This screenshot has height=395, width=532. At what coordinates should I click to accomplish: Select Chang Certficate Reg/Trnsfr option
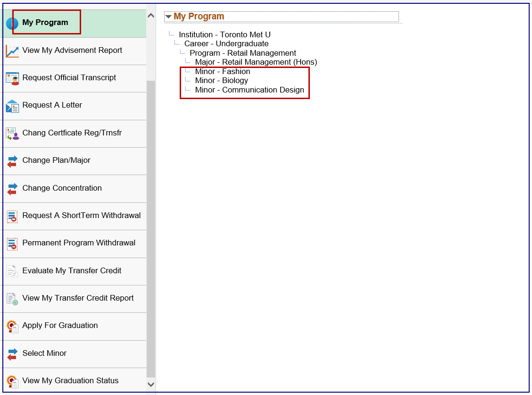tap(72, 133)
